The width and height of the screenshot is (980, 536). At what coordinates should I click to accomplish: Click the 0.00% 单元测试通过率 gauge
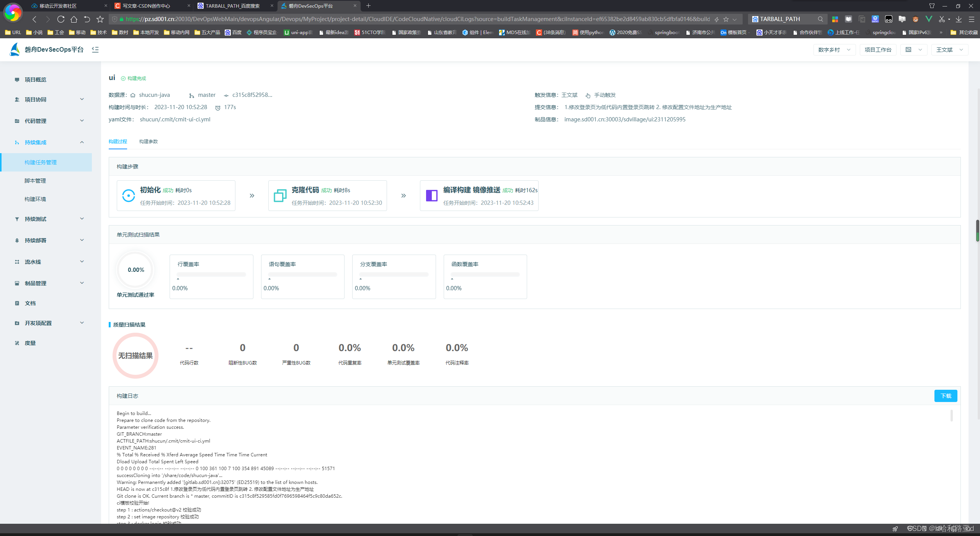136,270
